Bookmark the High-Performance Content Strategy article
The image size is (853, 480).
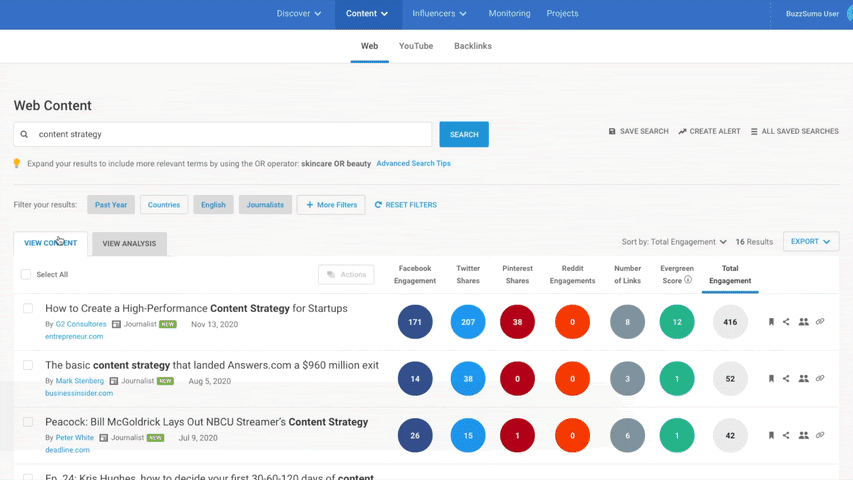771,322
